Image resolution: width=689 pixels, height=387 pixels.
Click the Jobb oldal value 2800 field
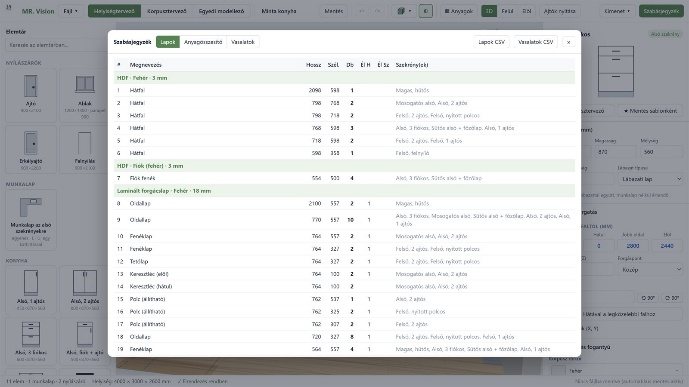(x=633, y=246)
